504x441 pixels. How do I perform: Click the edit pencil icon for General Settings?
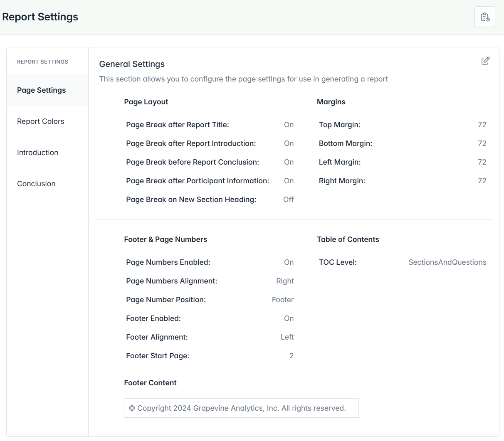coord(485,61)
